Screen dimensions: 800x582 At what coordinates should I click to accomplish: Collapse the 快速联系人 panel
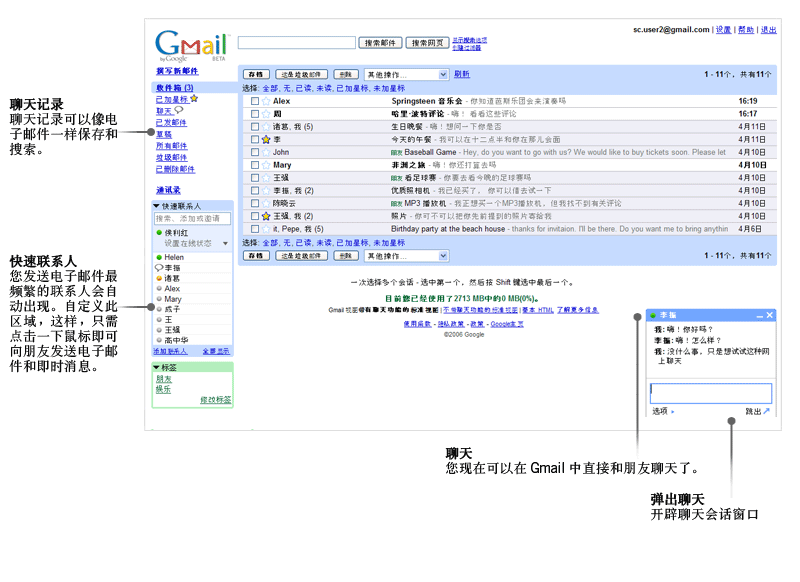pos(156,206)
